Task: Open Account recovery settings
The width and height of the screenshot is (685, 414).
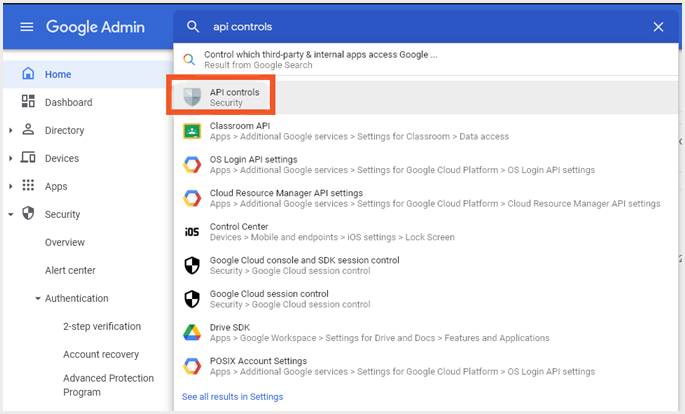Action: [x=101, y=354]
